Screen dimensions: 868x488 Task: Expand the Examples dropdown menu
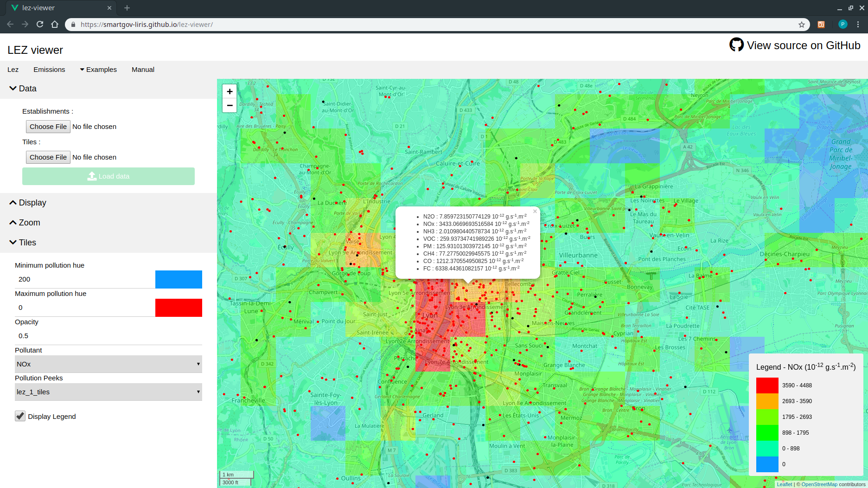point(98,70)
